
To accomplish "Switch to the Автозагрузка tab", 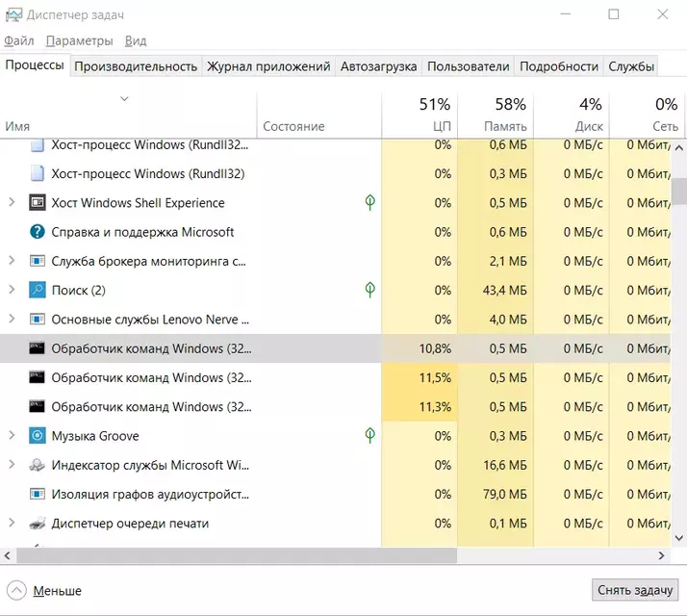I will 378,66.
